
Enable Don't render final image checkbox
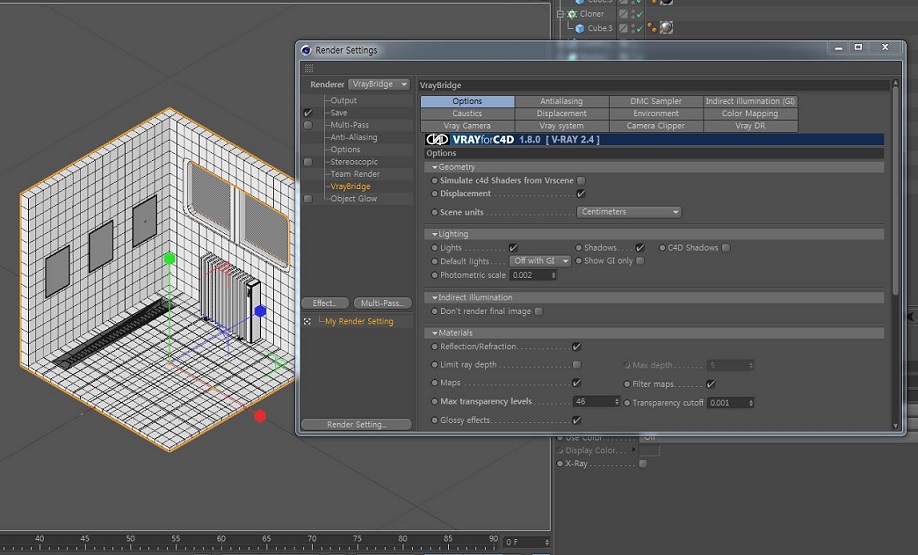539,311
